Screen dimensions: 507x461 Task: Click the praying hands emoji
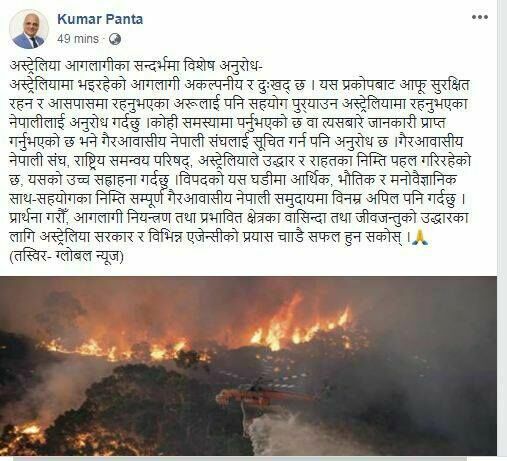(420, 238)
